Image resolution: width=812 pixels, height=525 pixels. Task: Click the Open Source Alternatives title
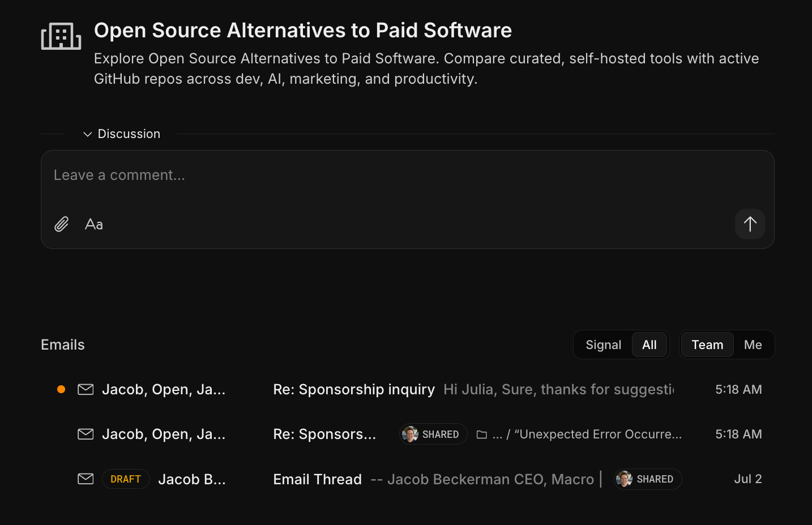pos(303,30)
